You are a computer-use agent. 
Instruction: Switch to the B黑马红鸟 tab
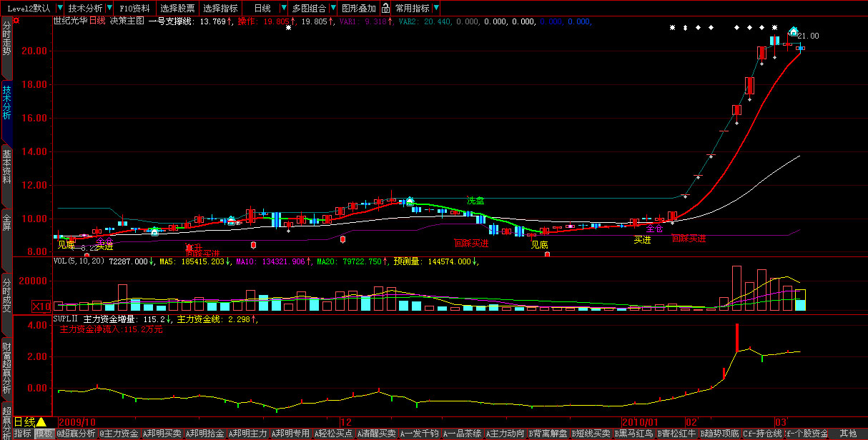coord(633,434)
